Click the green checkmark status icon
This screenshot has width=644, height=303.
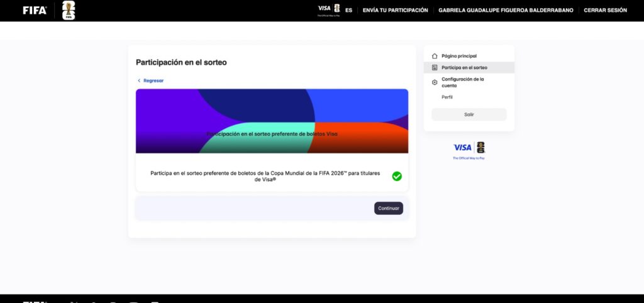tap(397, 176)
